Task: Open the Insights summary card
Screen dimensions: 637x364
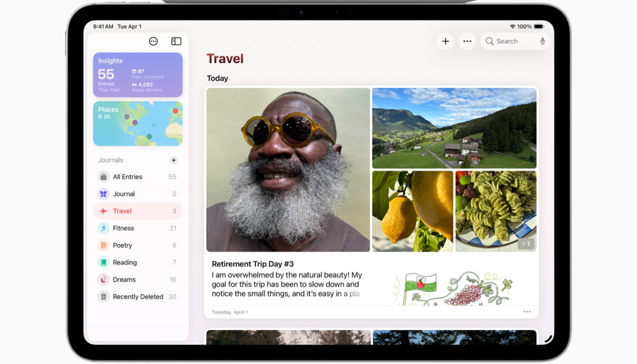Action: click(138, 75)
